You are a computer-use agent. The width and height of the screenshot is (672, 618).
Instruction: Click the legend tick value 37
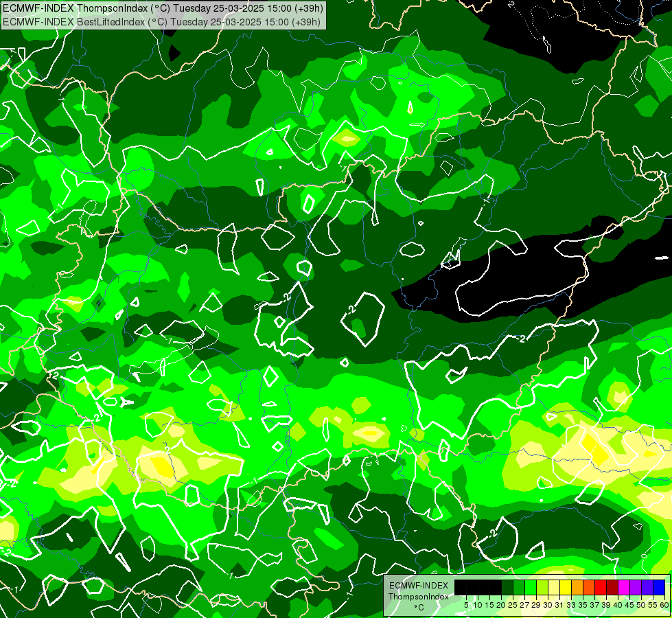[x=595, y=605]
